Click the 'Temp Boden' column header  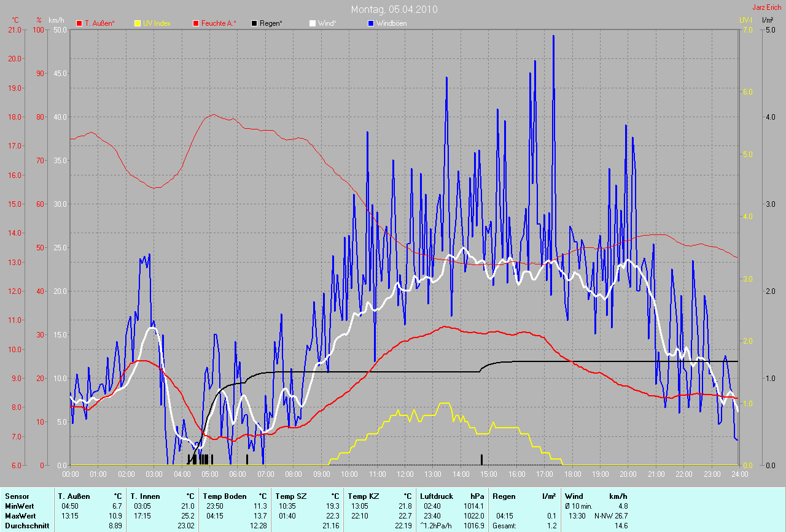225,496
